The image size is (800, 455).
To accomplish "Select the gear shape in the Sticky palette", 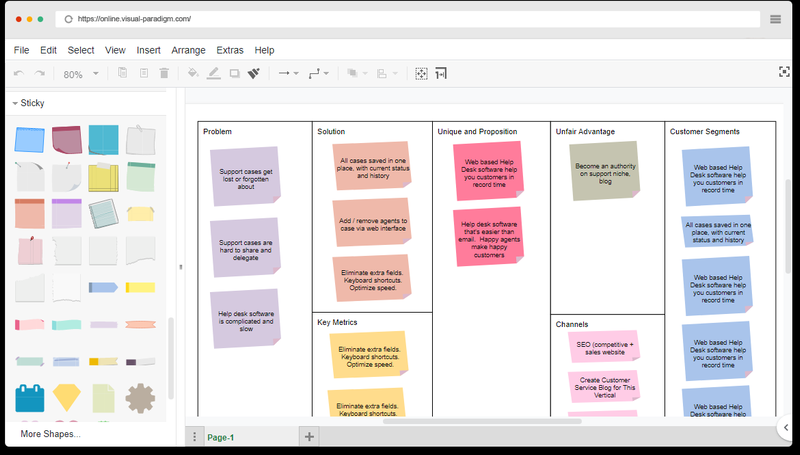I will point(140,398).
